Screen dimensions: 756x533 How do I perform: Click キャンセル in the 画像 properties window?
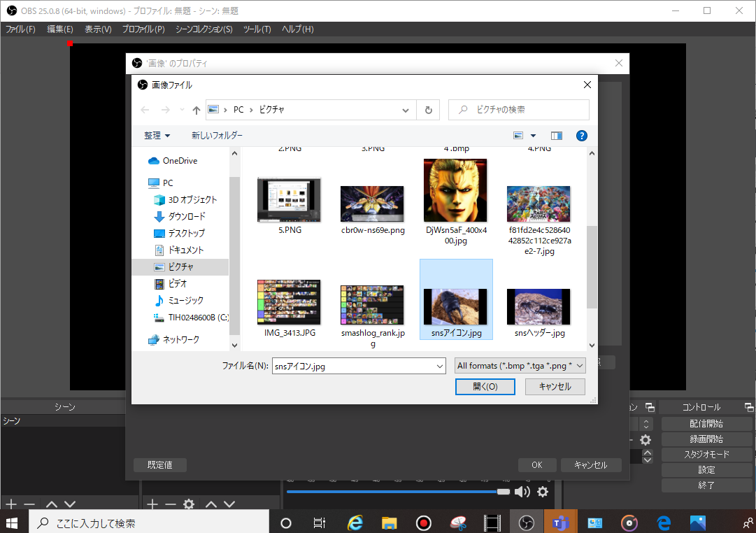591,465
